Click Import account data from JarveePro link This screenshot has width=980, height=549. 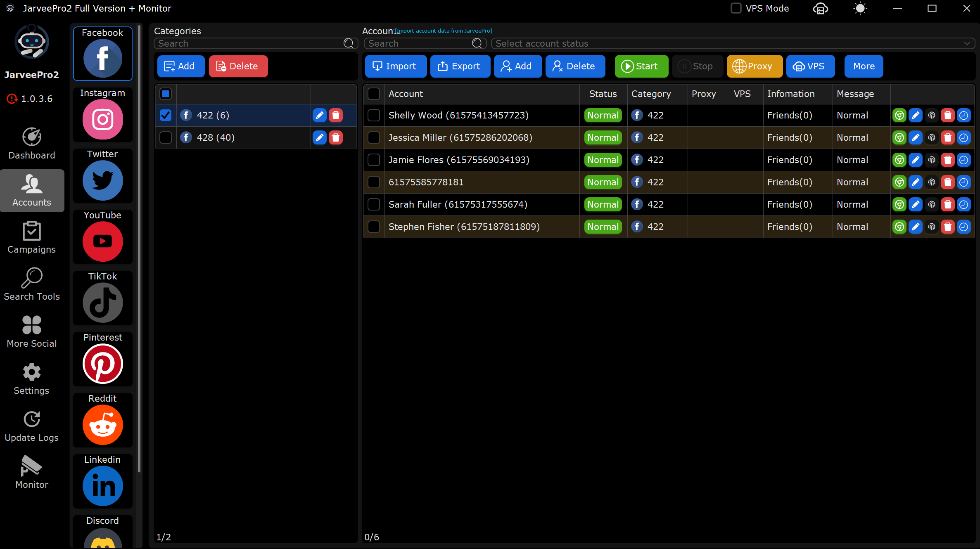coord(444,31)
